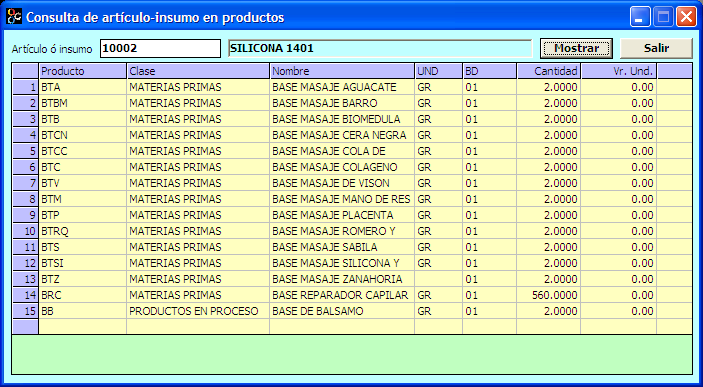
Task: Click the product code BTA
Action: point(82,87)
